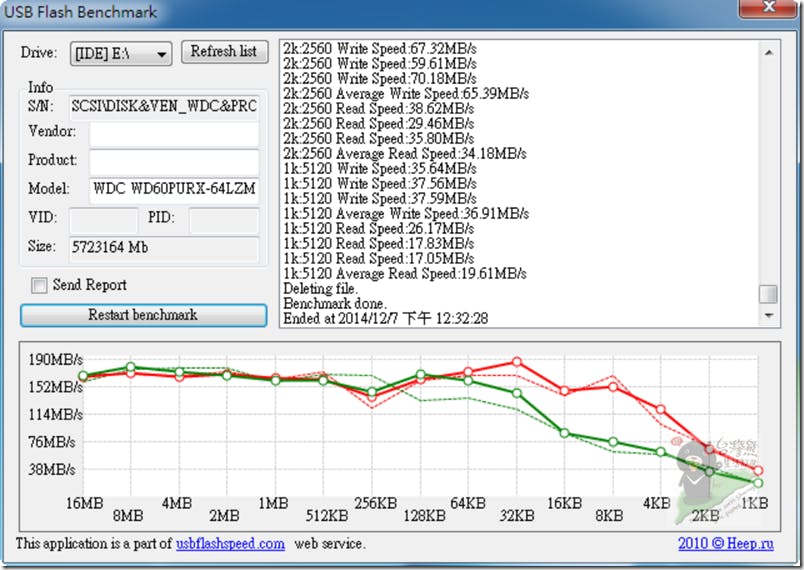
Task: Click the log scrollbar down arrow
Action: [x=767, y=315]
